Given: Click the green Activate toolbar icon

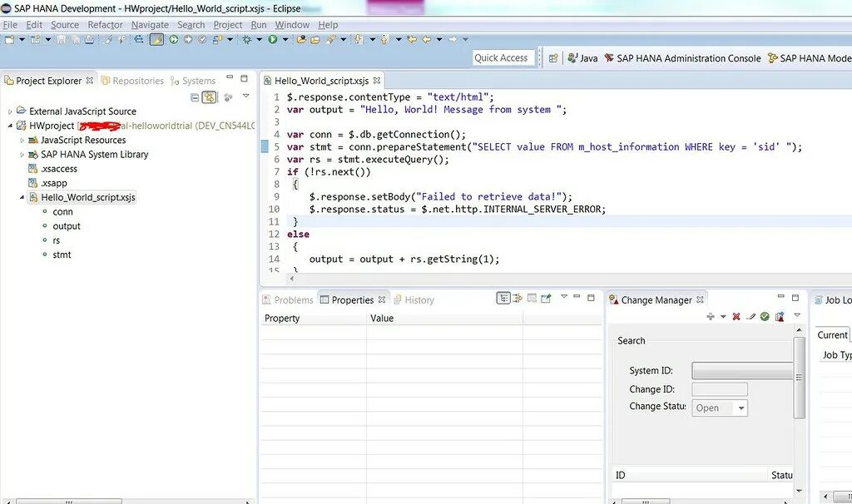Looking at the screenshot, I should pos(174,40).
